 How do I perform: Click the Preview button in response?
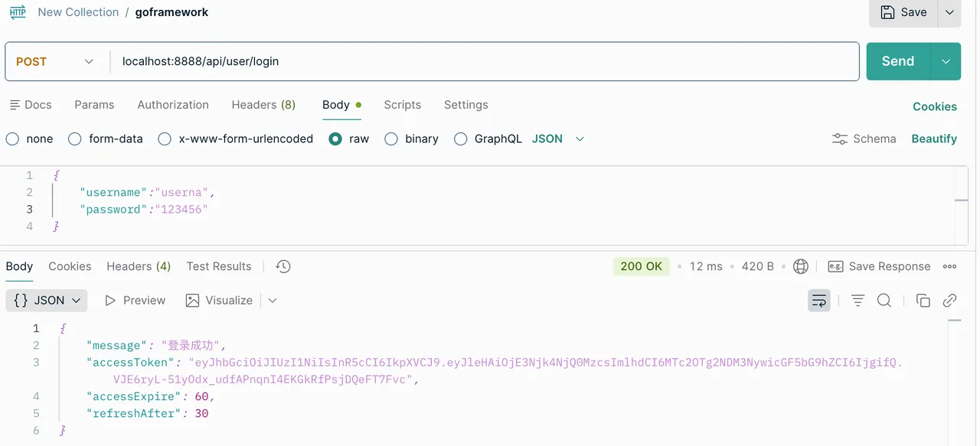pos(135,301)
